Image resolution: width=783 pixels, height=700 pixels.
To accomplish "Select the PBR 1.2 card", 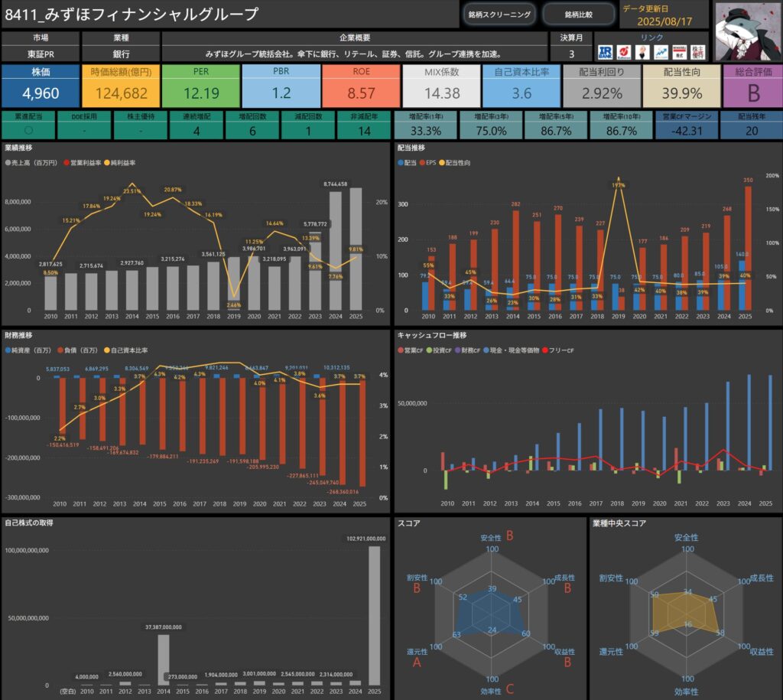I will pyautogui.click(x=281, y=86).
